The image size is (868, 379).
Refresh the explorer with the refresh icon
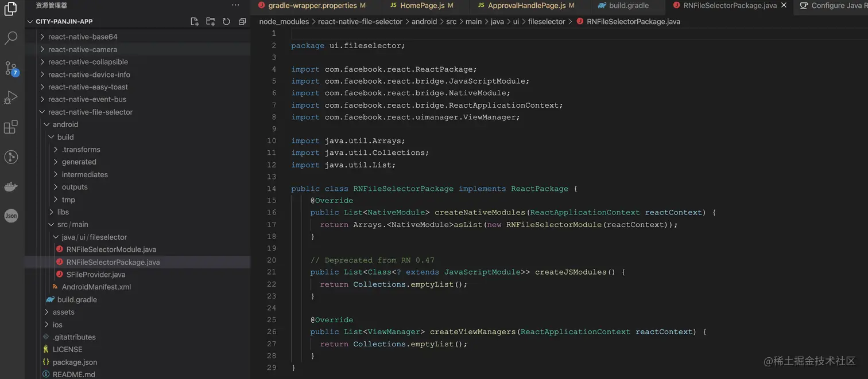pos(226,21)
